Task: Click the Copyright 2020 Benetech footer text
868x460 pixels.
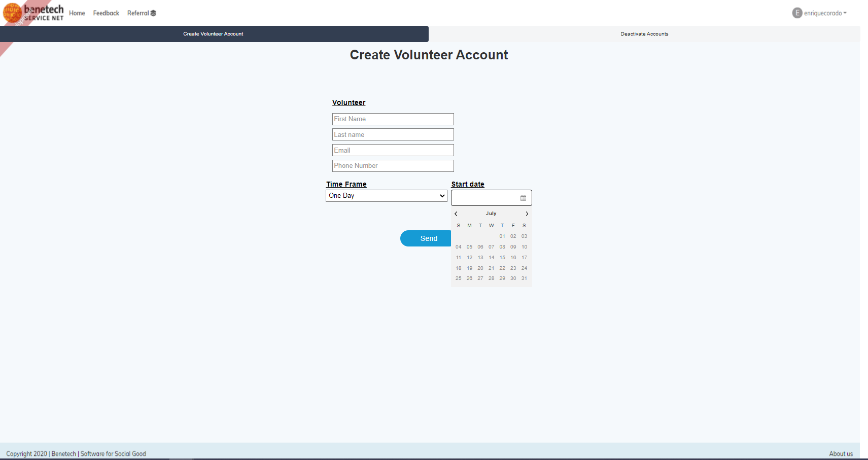Action: point(76,454)
